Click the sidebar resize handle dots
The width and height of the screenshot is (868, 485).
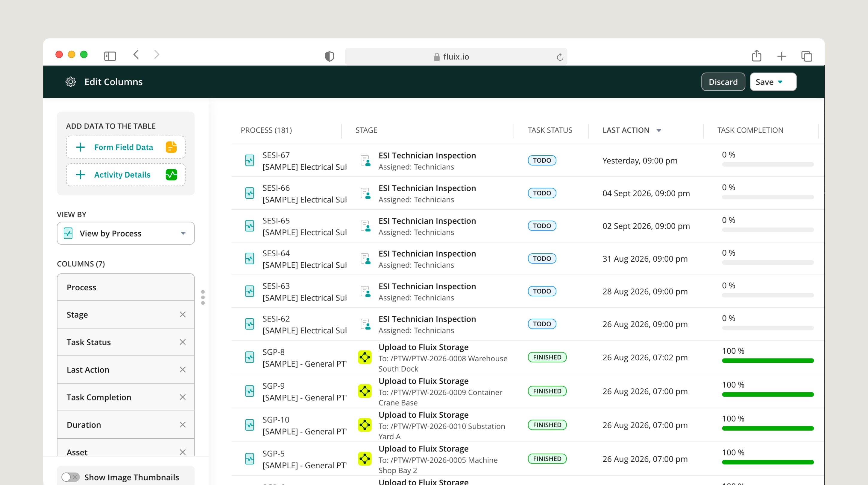click(203, 297)
